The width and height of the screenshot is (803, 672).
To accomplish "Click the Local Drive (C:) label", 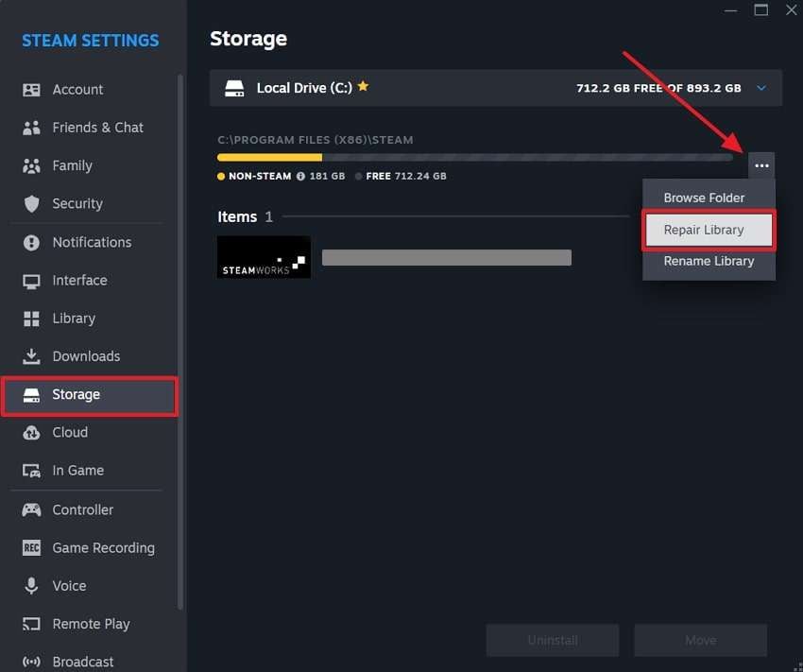I will [x=304, y=88].
